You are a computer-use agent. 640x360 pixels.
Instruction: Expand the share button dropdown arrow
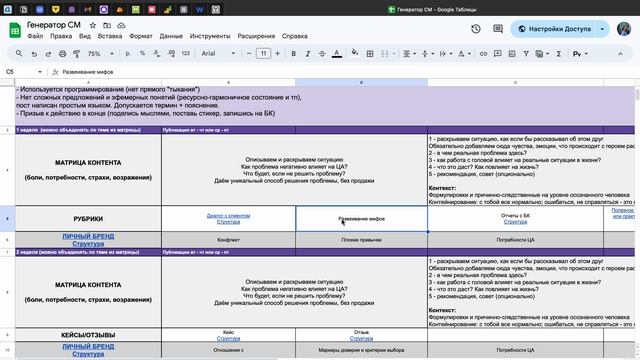[x=602, y=29]
